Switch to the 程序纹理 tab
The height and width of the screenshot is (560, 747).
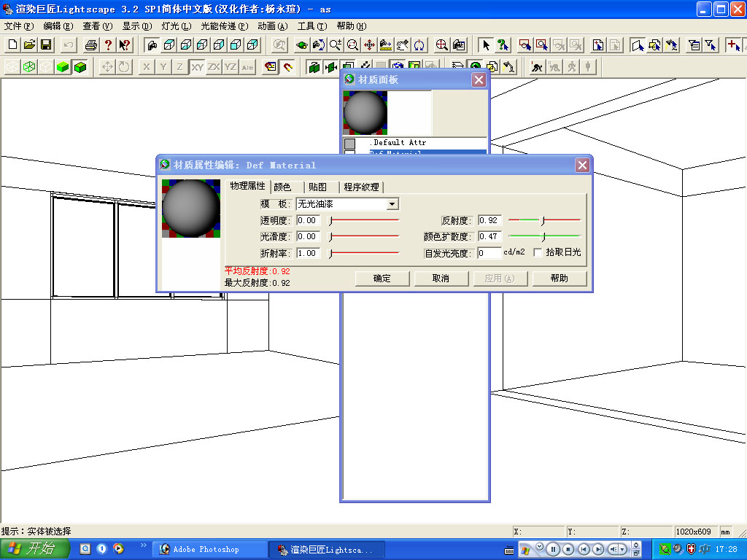pyautogui.click(x=362, y=187)
